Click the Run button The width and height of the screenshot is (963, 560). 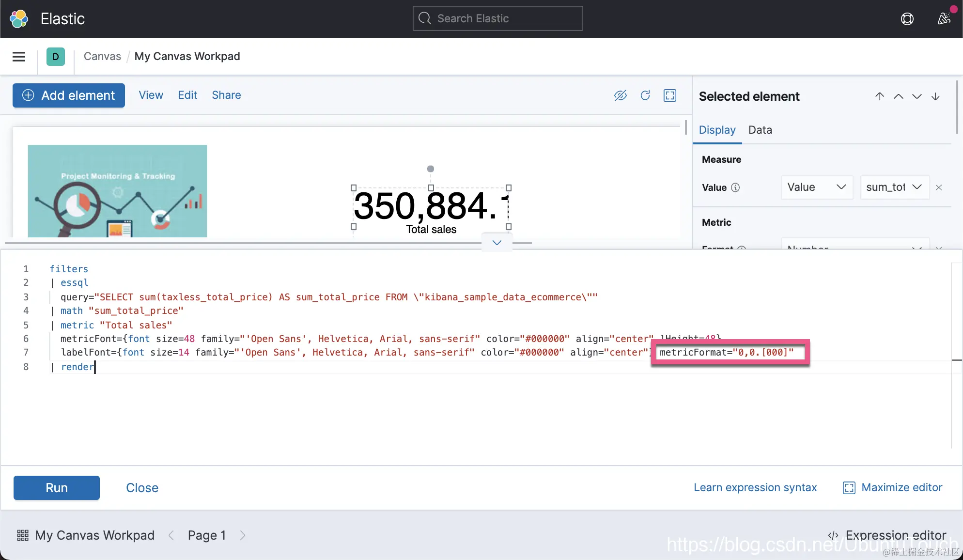(57, 488)
